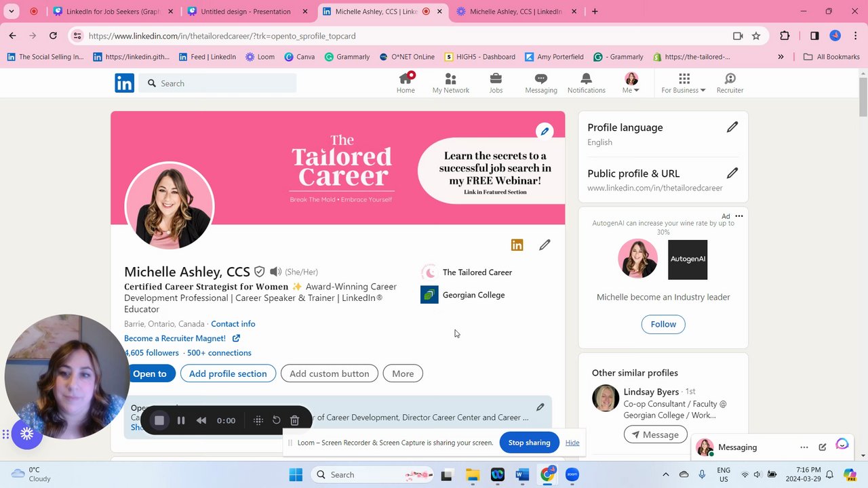Play name pronunciation speaker icon
This screenshot has width=868, height=488.
point(275,272)
